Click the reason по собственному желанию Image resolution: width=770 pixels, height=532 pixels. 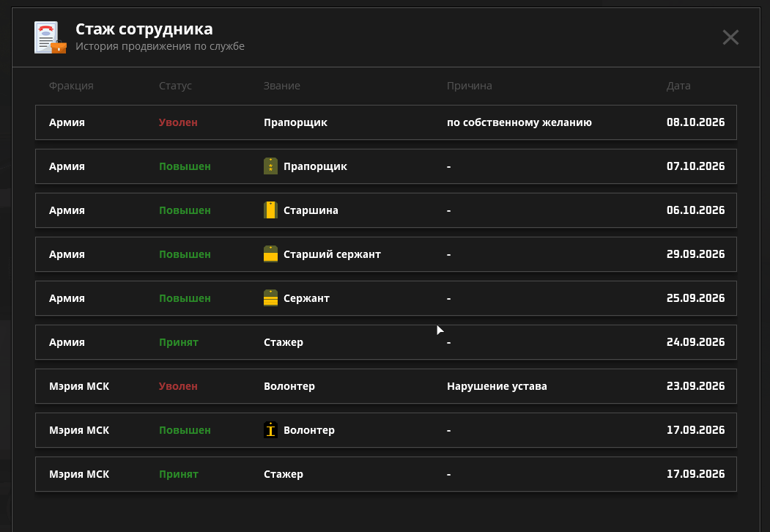coord(519,122)
